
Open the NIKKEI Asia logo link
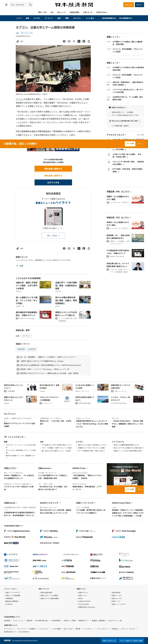(118, 537)
